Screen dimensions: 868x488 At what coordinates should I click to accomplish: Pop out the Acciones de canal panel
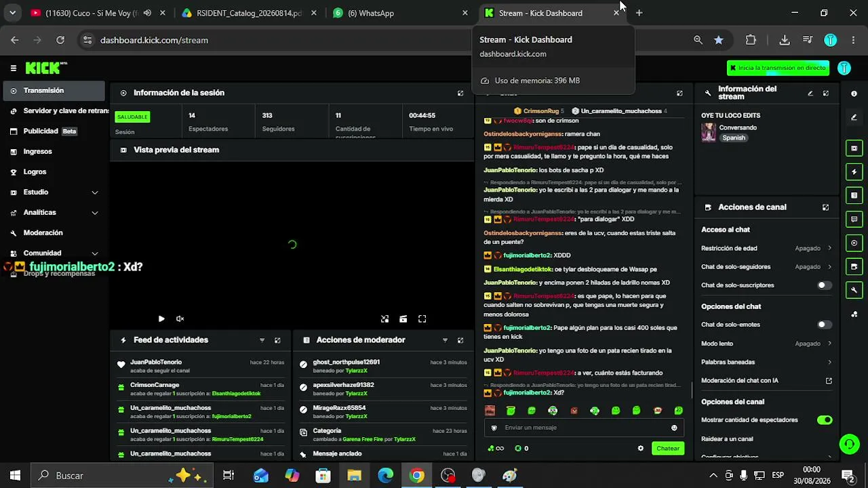[826, 207]
